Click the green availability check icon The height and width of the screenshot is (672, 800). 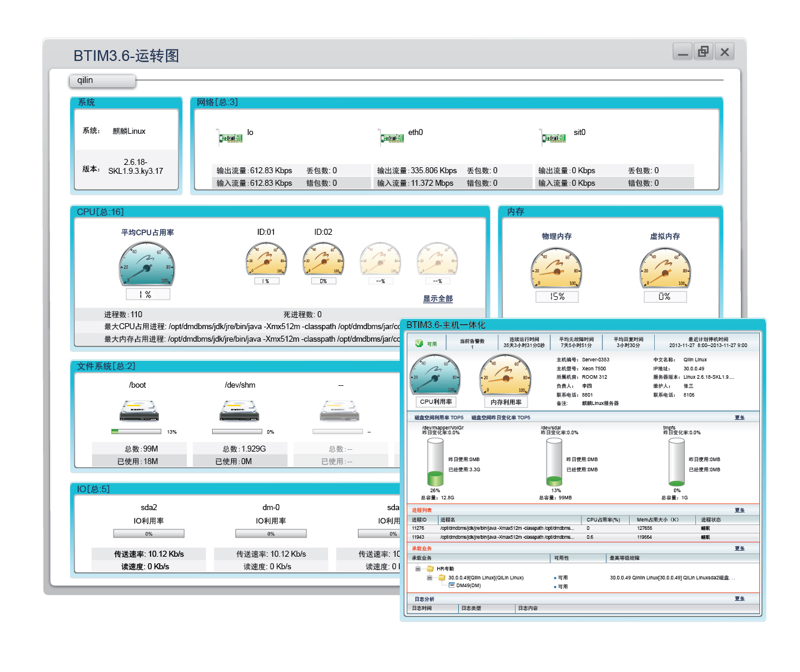pyautogui.click(x=419, y=343)
